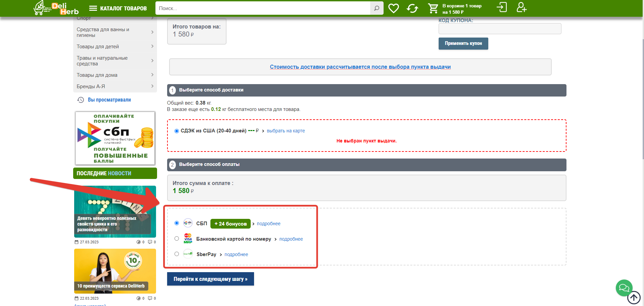Open the КАТАЛОГ ТОВАРОВ hamburger menu
The width and height of the screenshot is (644, 306).
tap(118, 8)
